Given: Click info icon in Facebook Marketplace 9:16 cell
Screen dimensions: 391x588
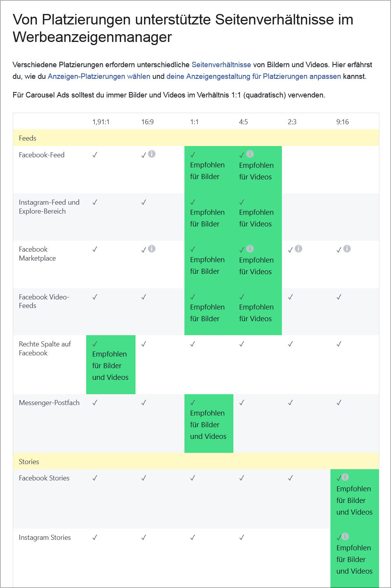Looking at the screenshot, I should 347,249.
